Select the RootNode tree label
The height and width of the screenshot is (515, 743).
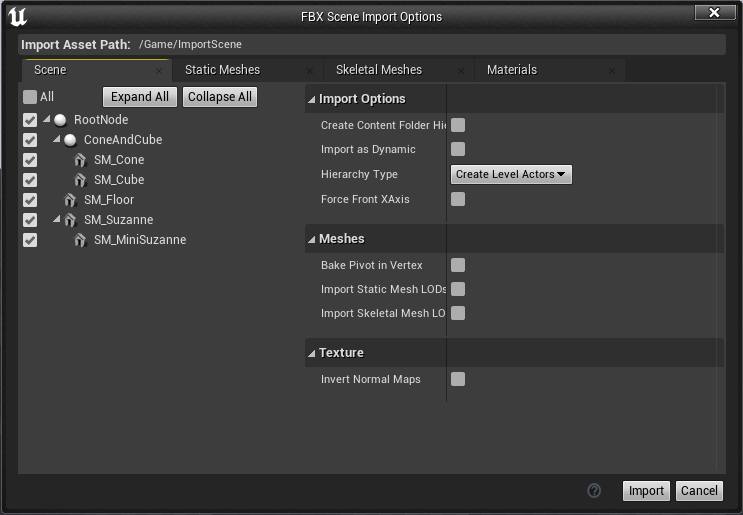[x=101, y=120]
